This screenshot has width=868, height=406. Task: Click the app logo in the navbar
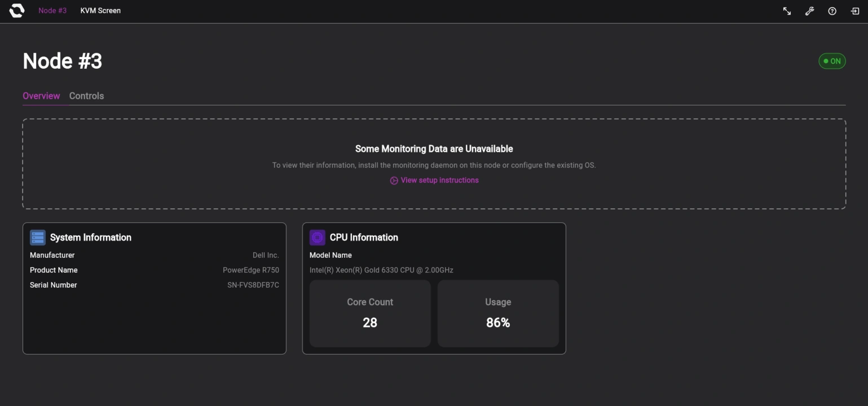16,10
